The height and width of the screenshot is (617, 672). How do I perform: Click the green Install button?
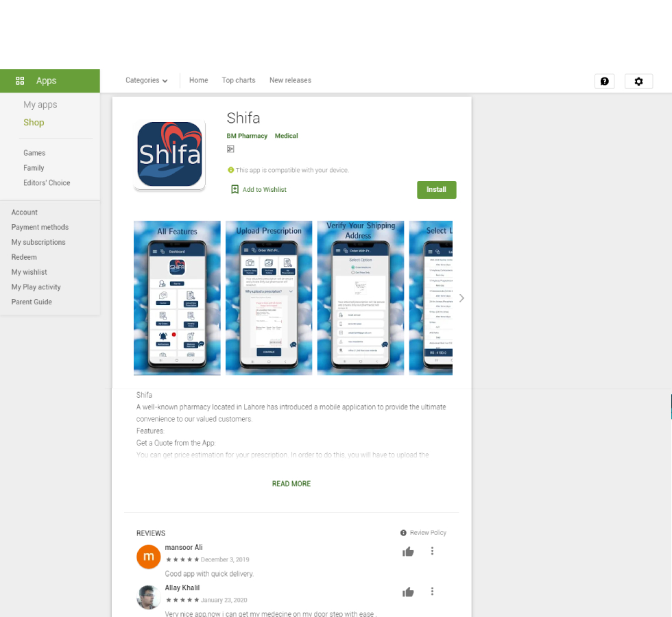(436, 190)
